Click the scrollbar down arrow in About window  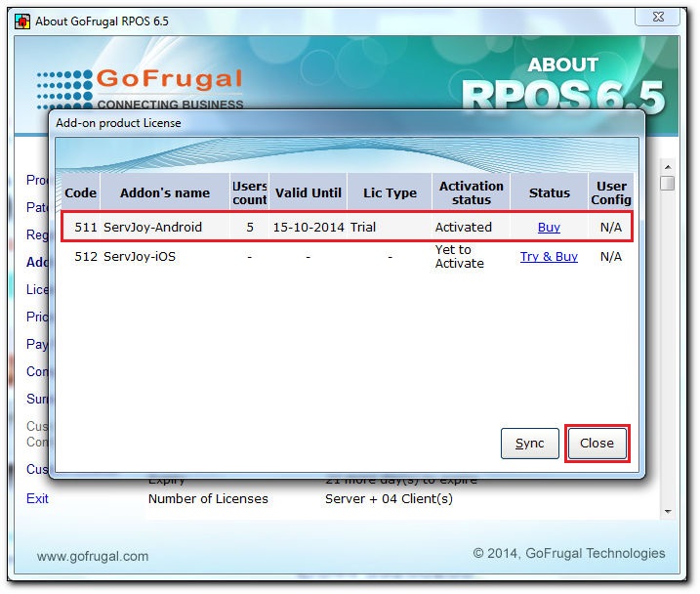668,511
